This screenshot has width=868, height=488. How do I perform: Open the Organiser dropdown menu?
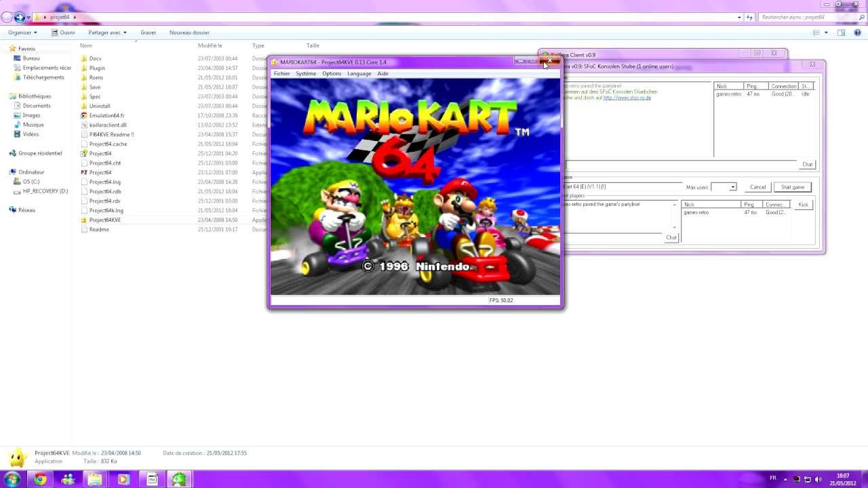[22, 33]
